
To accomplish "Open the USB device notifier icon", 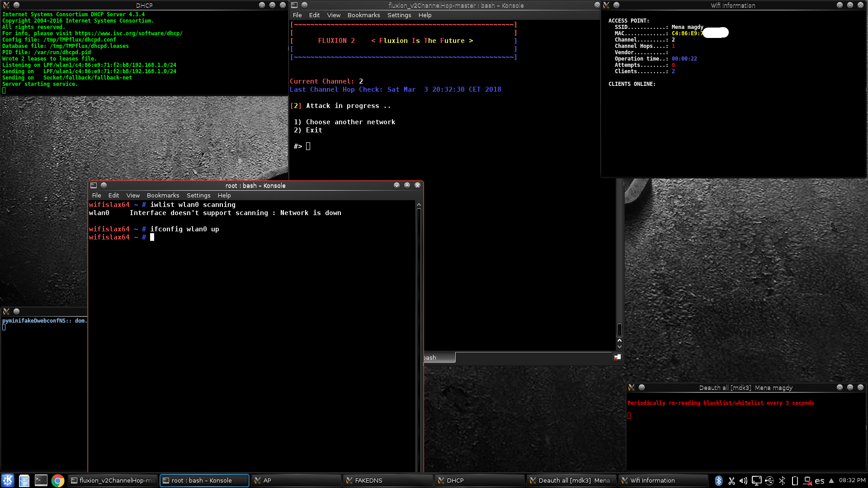I will [769, 481].
